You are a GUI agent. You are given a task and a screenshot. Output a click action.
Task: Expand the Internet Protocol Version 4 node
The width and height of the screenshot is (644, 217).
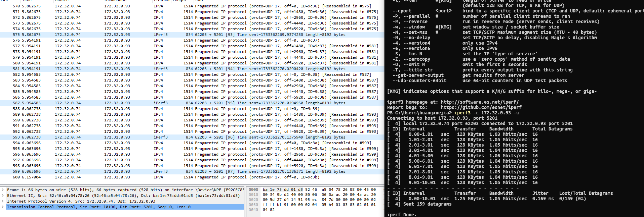tap(3, 201)
